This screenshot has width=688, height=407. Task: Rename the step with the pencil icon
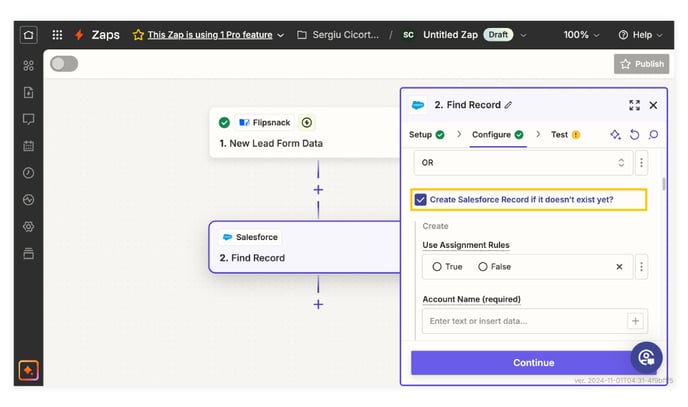pyautogui.click(x=508, y=105)
